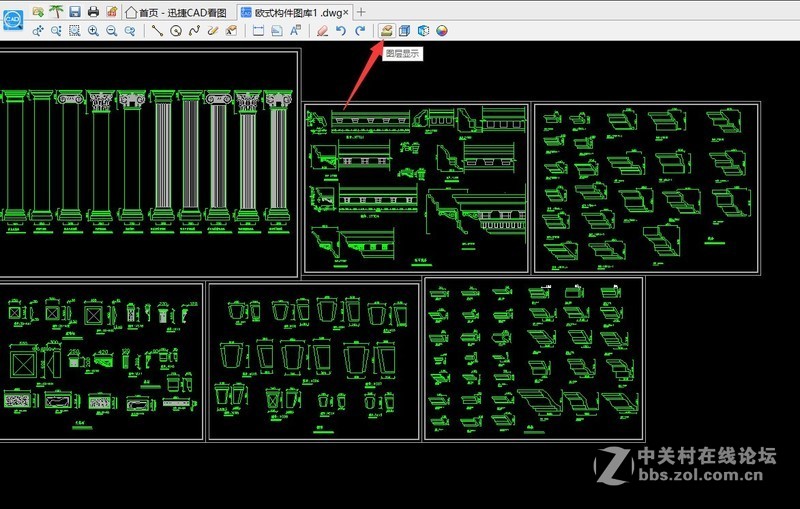Click the drawing sheet with crossed square panels
This screenshot has height=509, width=800.
coord(102,362)
